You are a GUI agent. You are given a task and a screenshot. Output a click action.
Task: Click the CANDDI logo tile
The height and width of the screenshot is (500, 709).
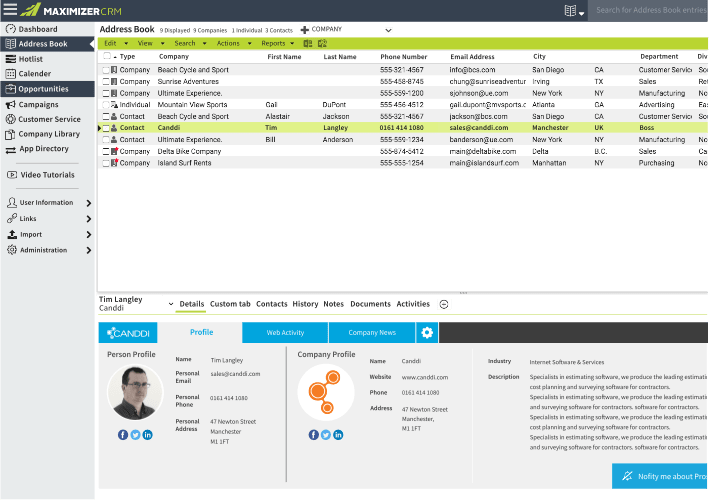[128, 333]
